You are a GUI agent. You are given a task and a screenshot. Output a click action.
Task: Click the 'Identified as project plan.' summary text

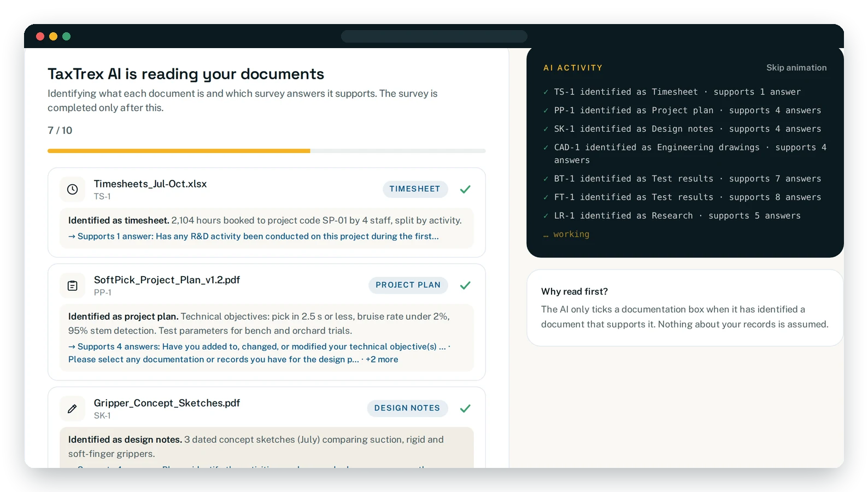(x=124, y=317)
